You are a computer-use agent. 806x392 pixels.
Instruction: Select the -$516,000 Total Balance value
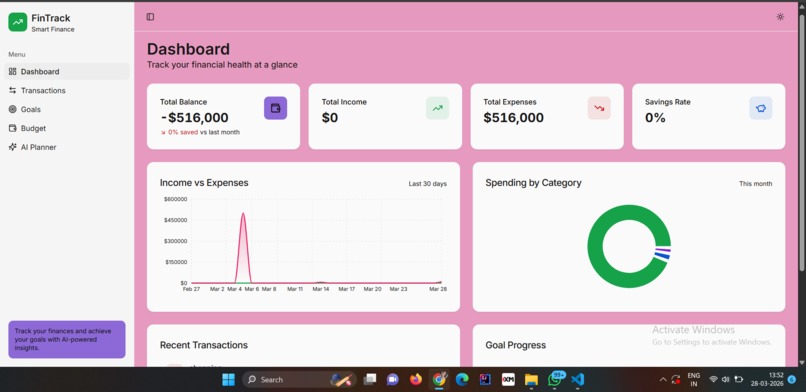pyautogui.click(x=194, y=118)
